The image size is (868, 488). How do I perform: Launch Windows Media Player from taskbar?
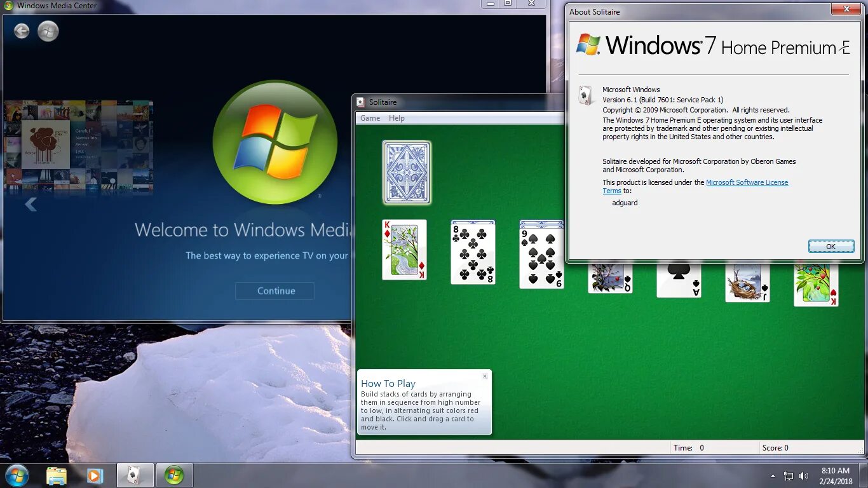click(x=95, y=476)
